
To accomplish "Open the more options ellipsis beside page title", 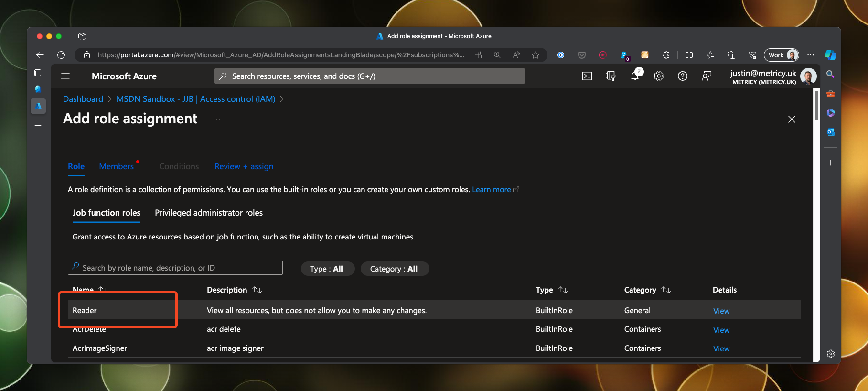I will click(x=217, y=119).
